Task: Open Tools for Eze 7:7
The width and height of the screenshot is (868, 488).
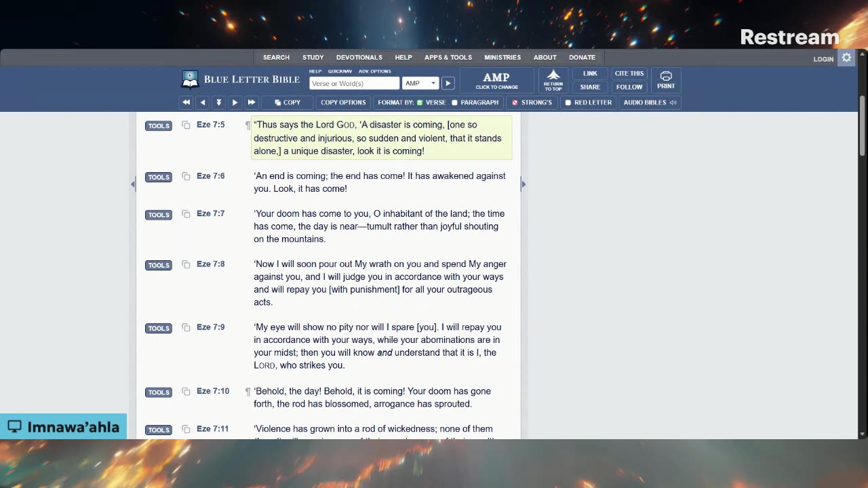Action: pyautogui.click(x=159, y=215)
